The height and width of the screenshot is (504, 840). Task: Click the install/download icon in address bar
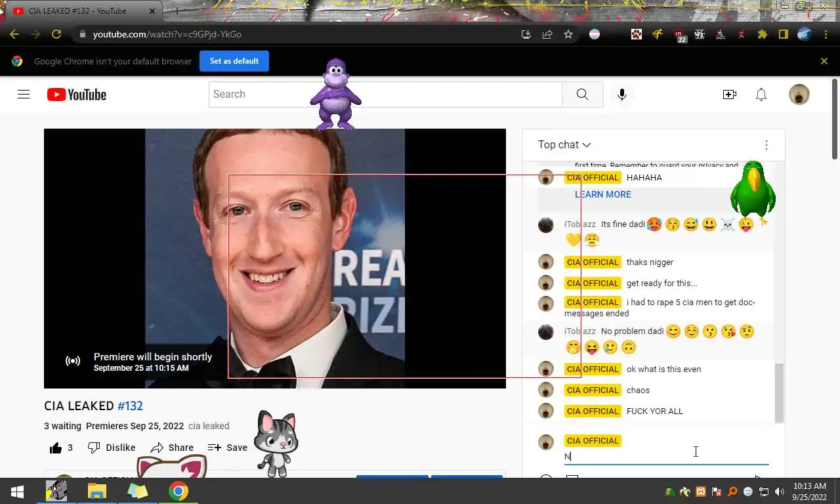526,34
